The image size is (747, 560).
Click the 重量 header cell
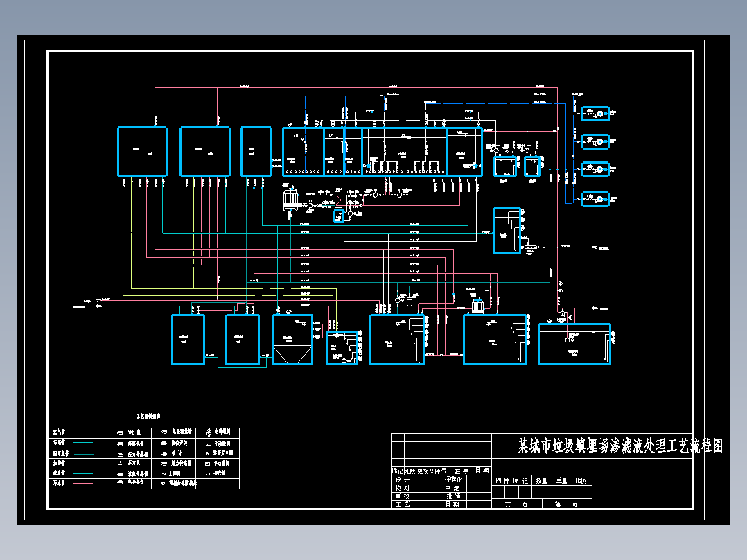click(562, 480)
